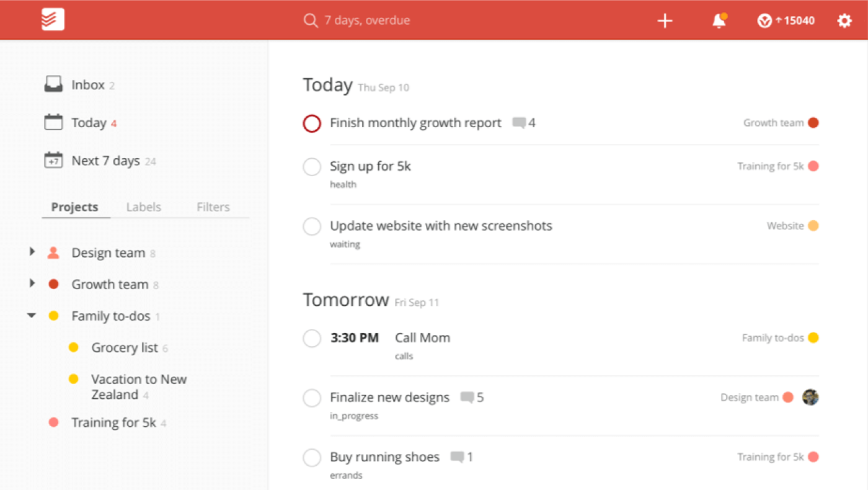Expand the Design team project
868x490 pixels.
click(32, 252)
